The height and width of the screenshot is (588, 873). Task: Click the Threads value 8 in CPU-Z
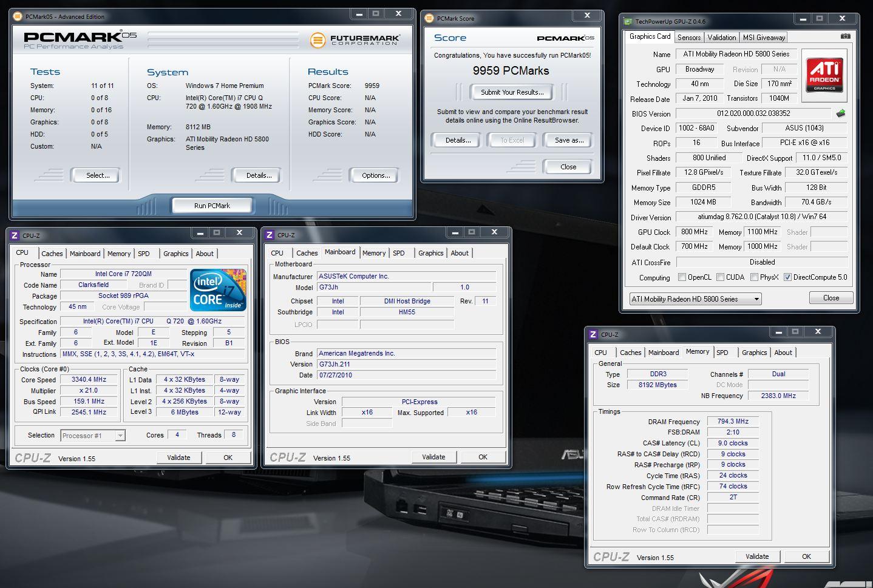tap(233, 434)
